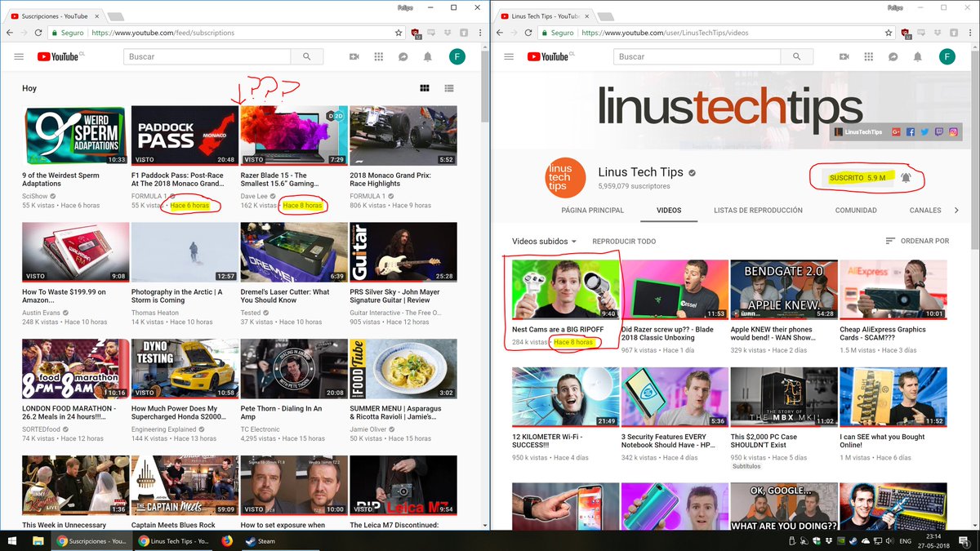Open the hamburger menu in Subscriptions window
The height and width of the screenshot is (551, 980).
19,56
